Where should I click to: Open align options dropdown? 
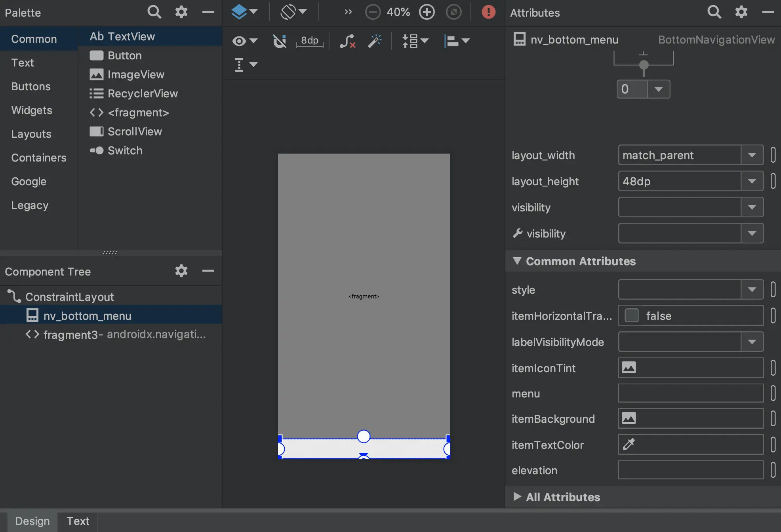pos(457,41)
